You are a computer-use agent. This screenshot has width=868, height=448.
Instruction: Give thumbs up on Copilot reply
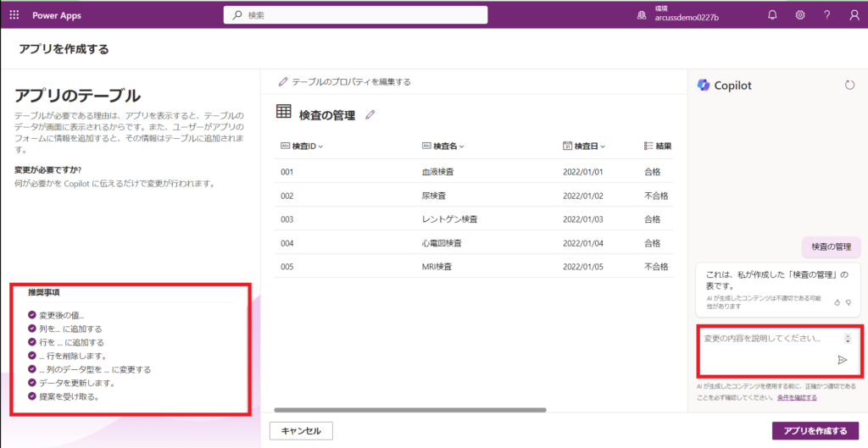(x=837, y=302)
